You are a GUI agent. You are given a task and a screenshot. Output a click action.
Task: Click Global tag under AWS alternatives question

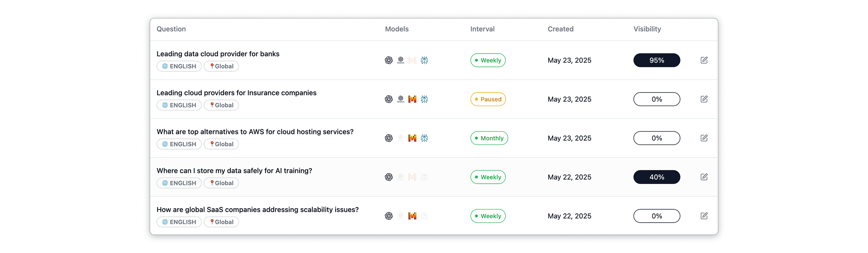[221, 144]
